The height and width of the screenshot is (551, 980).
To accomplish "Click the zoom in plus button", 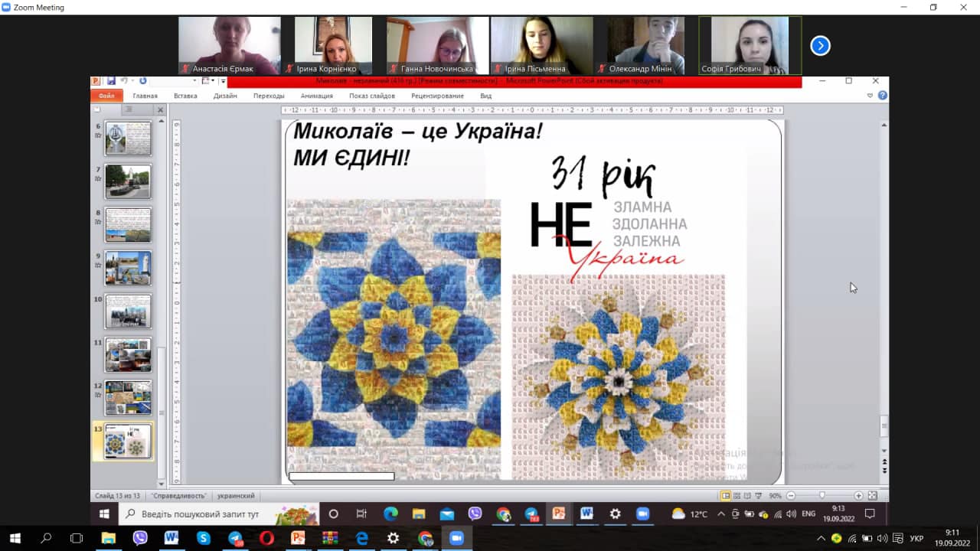I will pos(858,496).
